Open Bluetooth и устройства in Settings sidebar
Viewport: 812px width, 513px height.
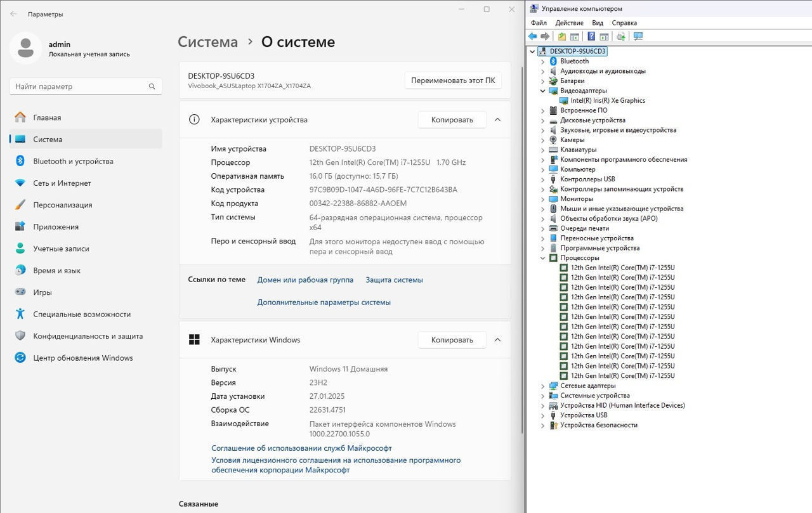click(73, 161)
